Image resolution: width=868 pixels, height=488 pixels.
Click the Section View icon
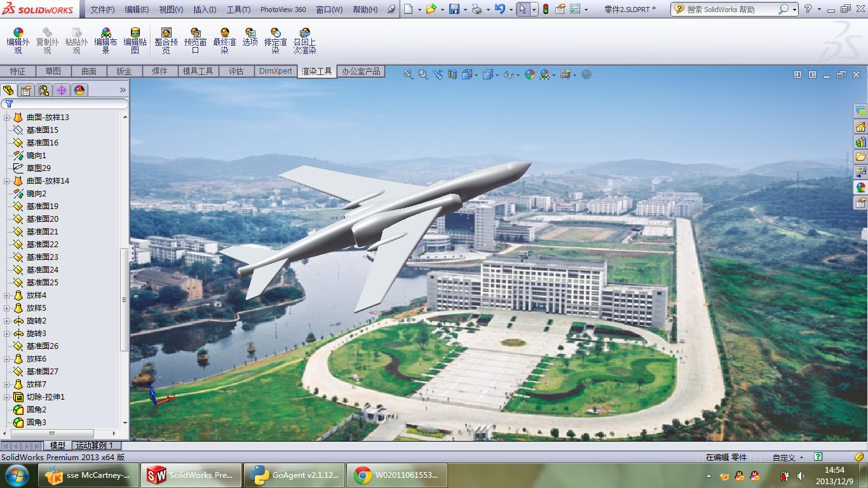[x=452, y=74]
